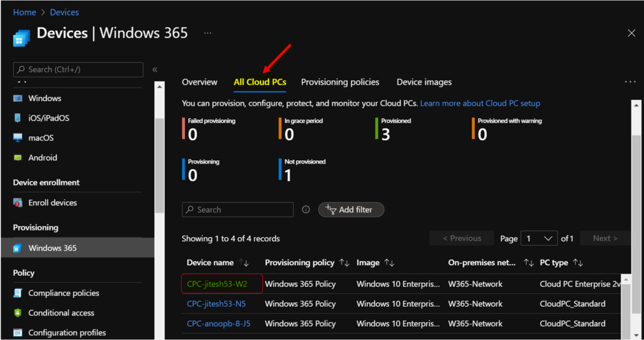The height and width of the screenshot is (340, 644).
Task: Click the Not provisioned tile showing 1
Action: click(303, 170)
